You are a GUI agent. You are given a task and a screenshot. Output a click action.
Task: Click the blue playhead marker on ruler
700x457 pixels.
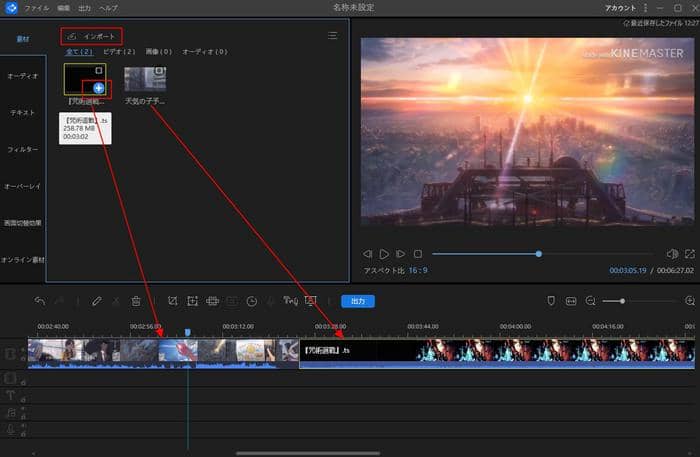(x=188, y=332)
